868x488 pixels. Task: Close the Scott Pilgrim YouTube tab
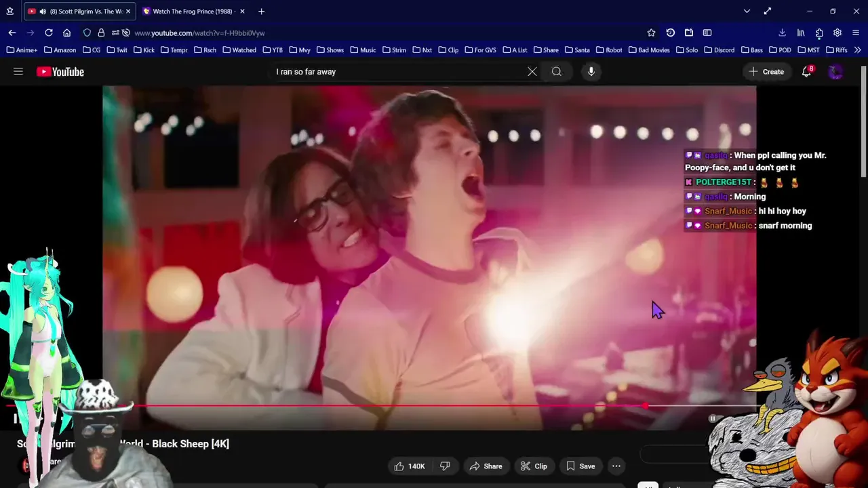(x=129, y=12)
